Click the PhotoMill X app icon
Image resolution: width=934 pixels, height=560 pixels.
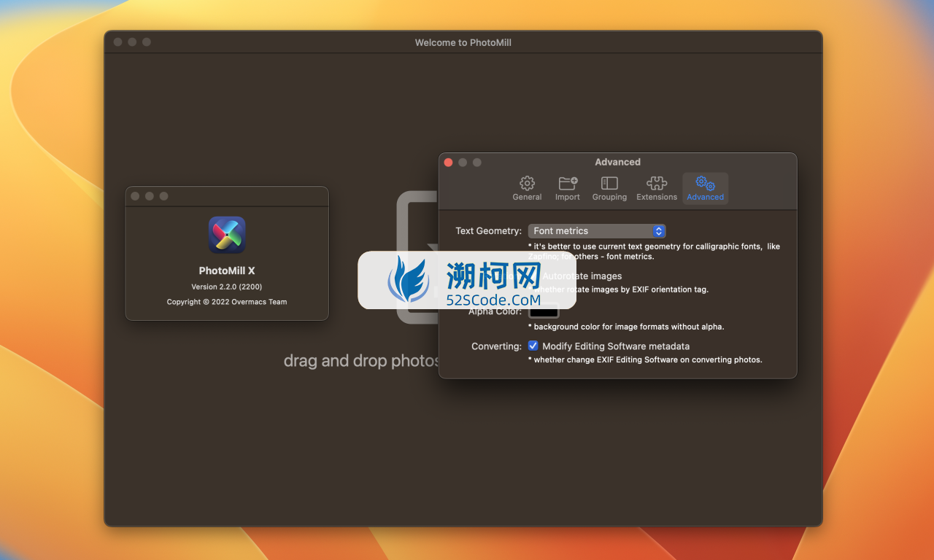click(x=227, y=235)
